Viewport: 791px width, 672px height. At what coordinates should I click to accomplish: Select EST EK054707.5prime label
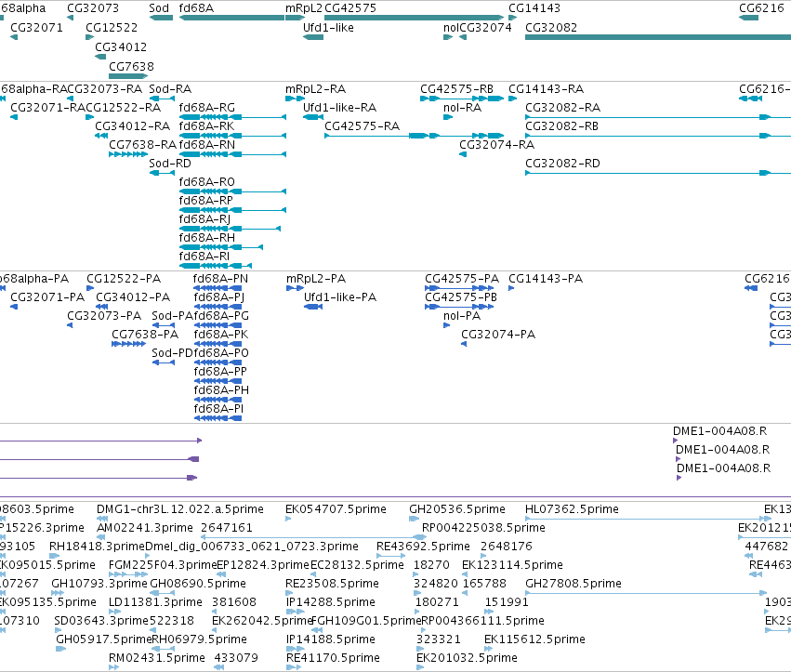(x=336, y=509)
